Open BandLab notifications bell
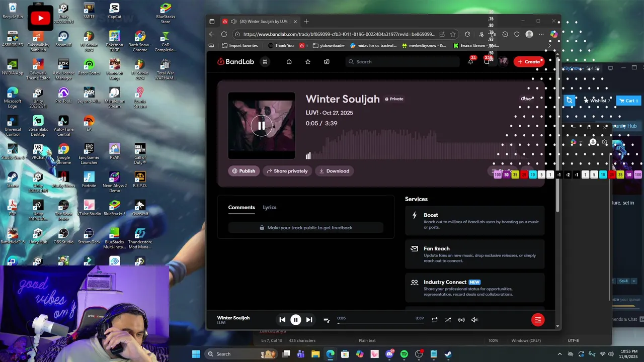 [470, 62]
